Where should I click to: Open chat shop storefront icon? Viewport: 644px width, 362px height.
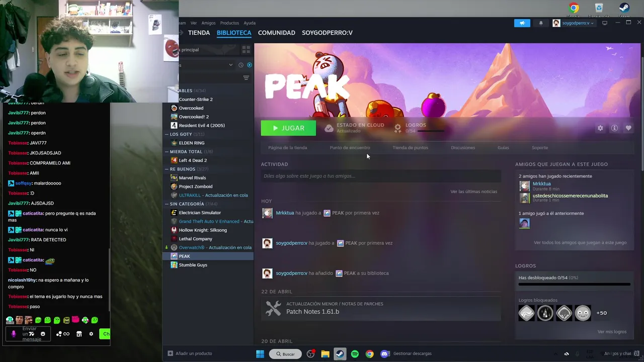pyautogui.click(x=79, y=334)
